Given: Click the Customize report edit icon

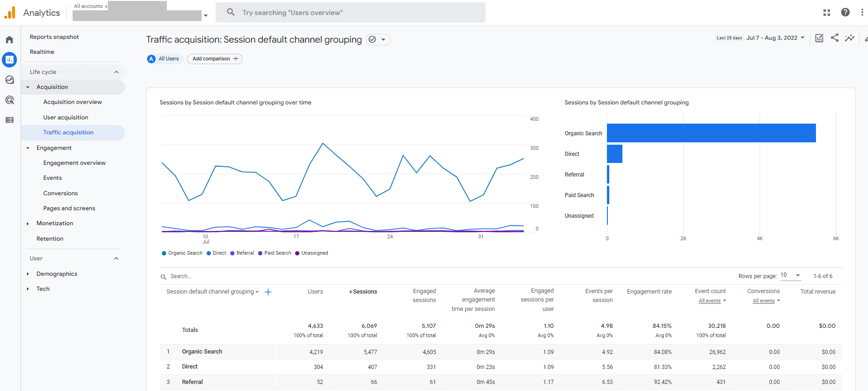Looking at the screenshot, I should (x=819, y=38).
